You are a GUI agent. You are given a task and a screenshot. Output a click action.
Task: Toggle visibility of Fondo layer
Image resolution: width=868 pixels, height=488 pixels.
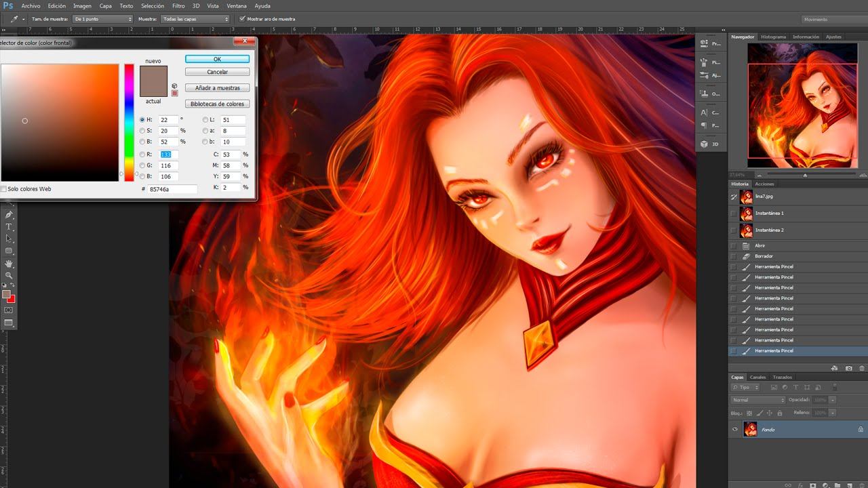click(x=735, y=429)
